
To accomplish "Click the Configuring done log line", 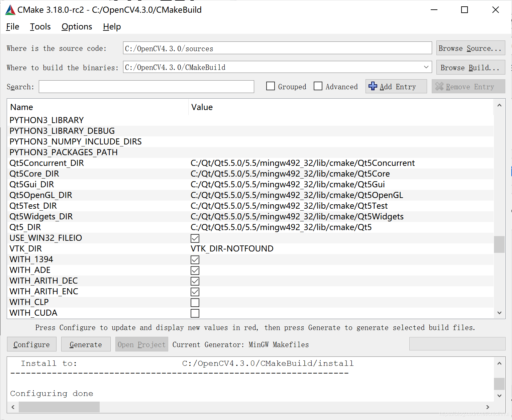I will coord(52,394).
